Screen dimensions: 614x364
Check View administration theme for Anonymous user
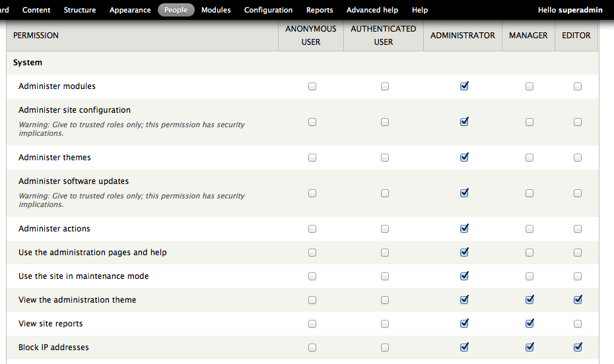pos(312,300)
